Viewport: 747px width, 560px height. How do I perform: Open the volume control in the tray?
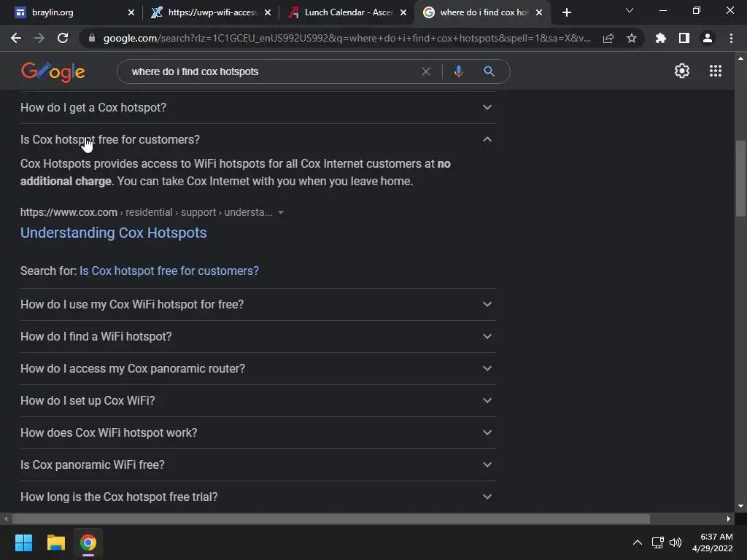coord(675,542)
